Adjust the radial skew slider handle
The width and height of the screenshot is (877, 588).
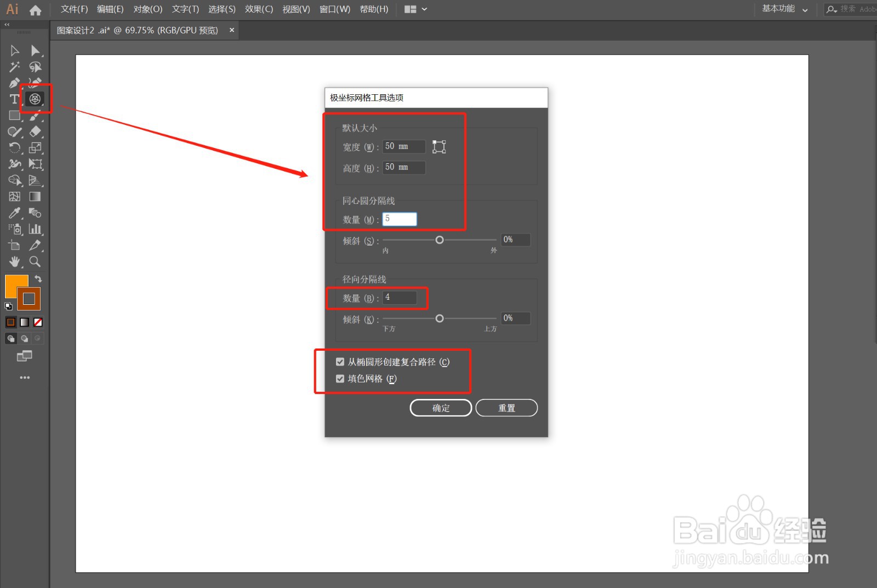click(x=440, y=318)
